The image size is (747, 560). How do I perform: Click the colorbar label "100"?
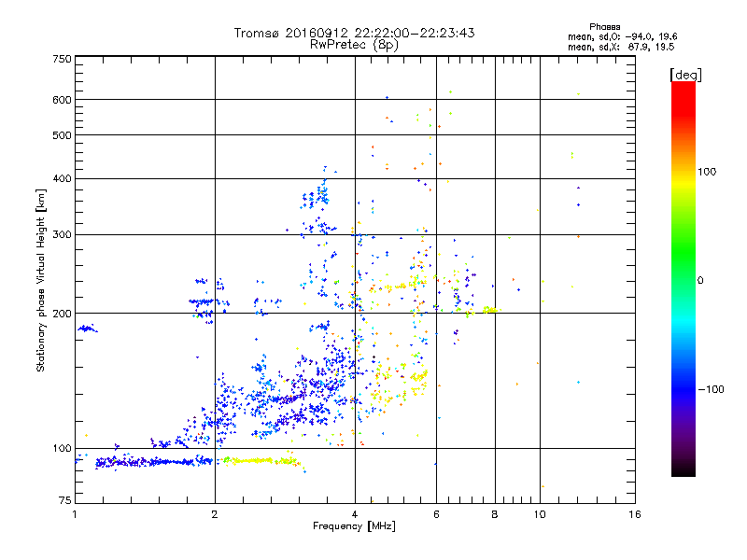click(707, 172)
